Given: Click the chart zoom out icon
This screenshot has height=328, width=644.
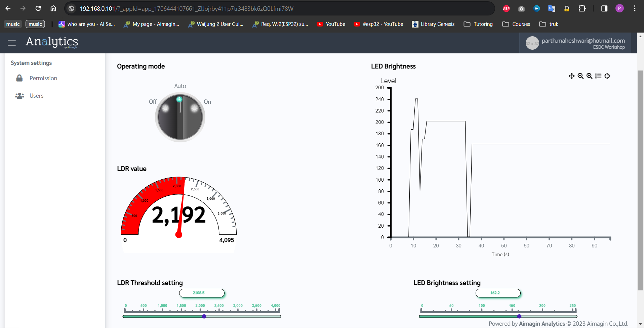Looking at the screenshot, I should pyautogui.click(x=580, y=76).
